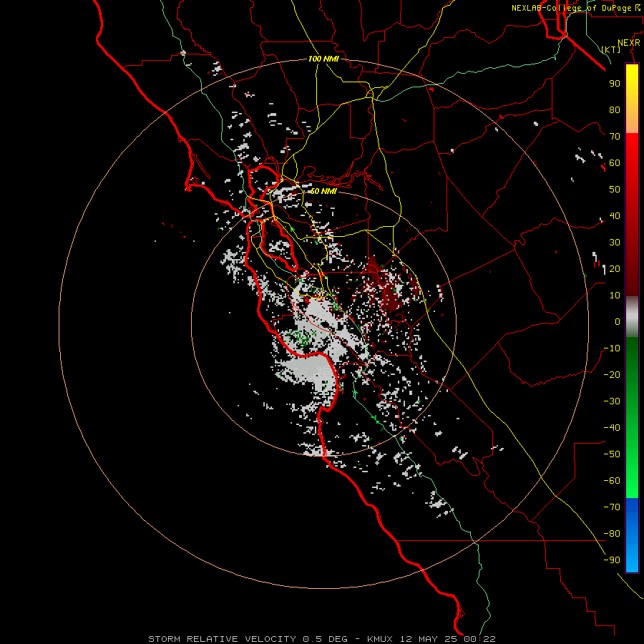Screen dimensions: 644x644
Task: Click the -60 value on velocity scale
Action: coord(612,481)
